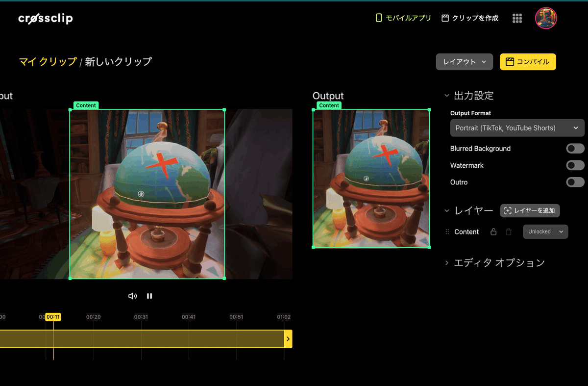Turn on the Watermark toggle
This screenshot has width=588, height=386.
coord(575,165)
